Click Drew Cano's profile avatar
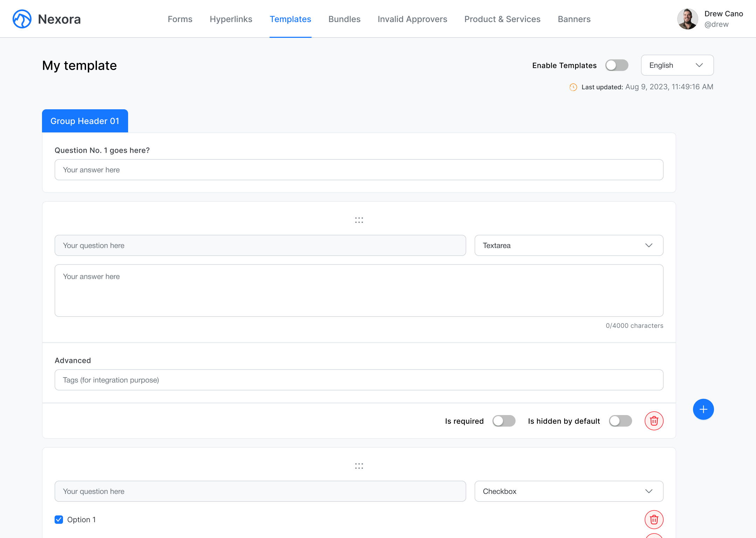The width and height of the screenshot is (756, 538). (x=687, y=19)
